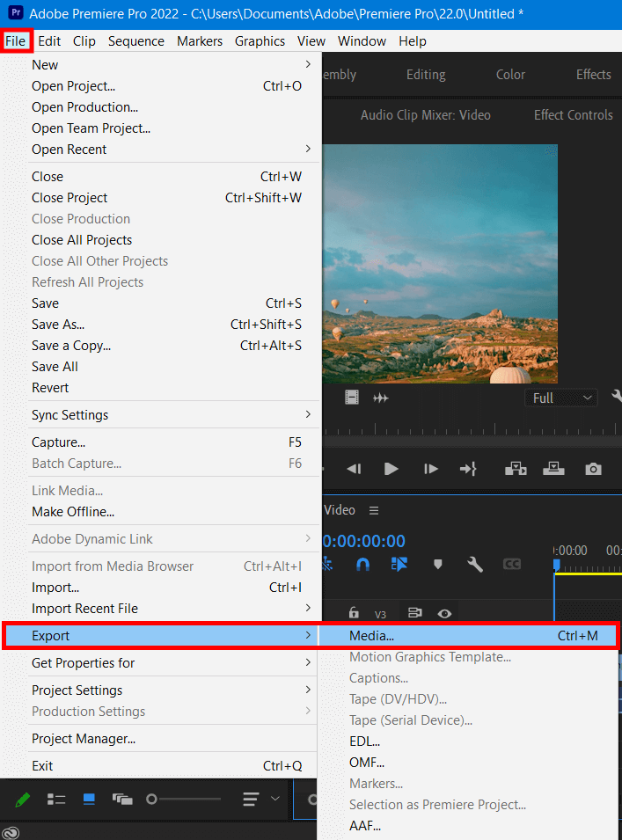622x840 pixels.
Task: Expand the Sync Settings submenu
Action: [161, 415]
